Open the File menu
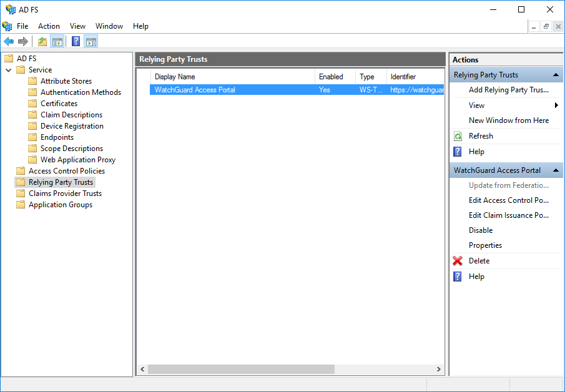The width and height of the screenshot is (565, 392). point(22,26)
